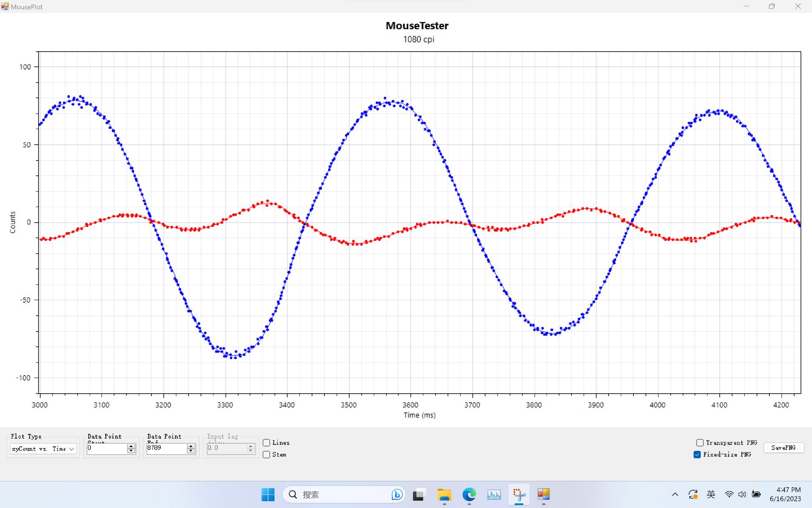Decrease Data Point End with down arrow
Screen dimensions: 812x508
pos(191,451)
